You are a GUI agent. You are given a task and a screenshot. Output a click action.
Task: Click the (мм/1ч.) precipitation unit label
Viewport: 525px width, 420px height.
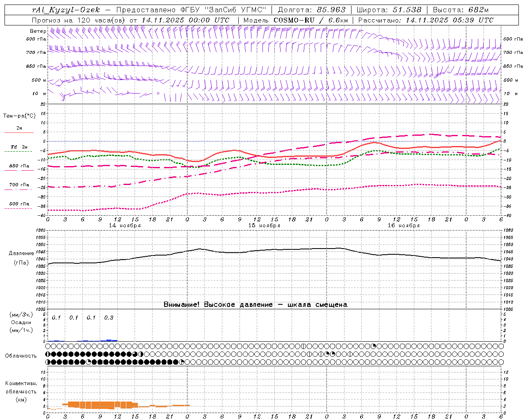(21, 330)
